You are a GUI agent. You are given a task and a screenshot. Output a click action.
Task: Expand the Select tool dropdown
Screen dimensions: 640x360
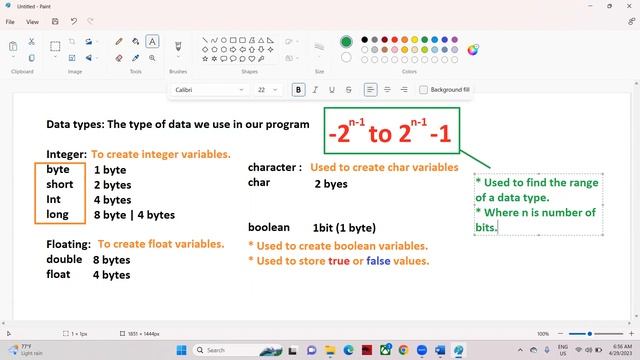55,57
